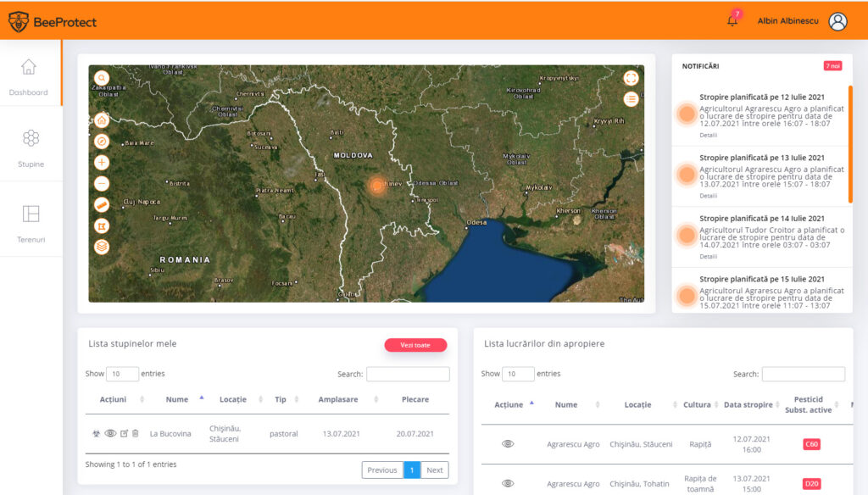
Task: Open the map legend list button
Action: 631,99
